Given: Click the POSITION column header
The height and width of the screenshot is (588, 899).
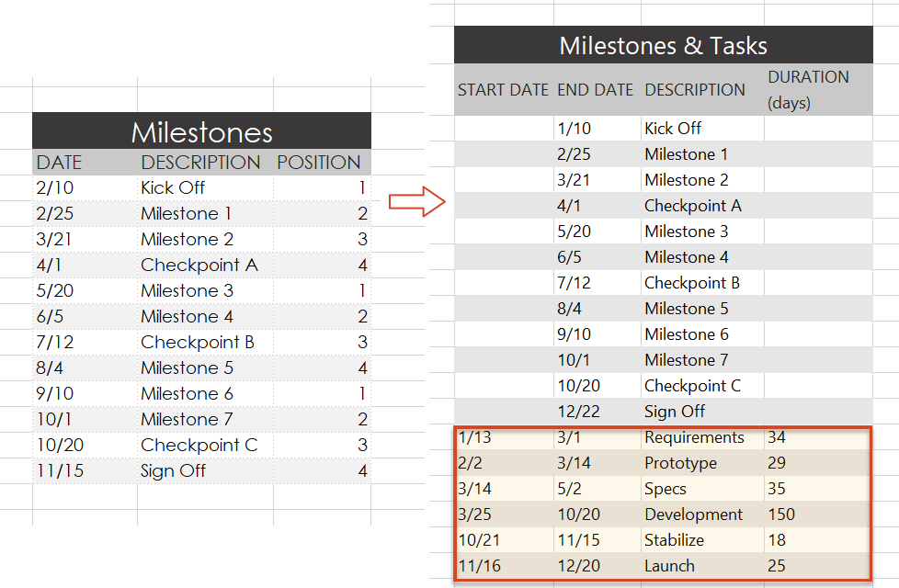Looking at the screenshot, I should (318, 163).
